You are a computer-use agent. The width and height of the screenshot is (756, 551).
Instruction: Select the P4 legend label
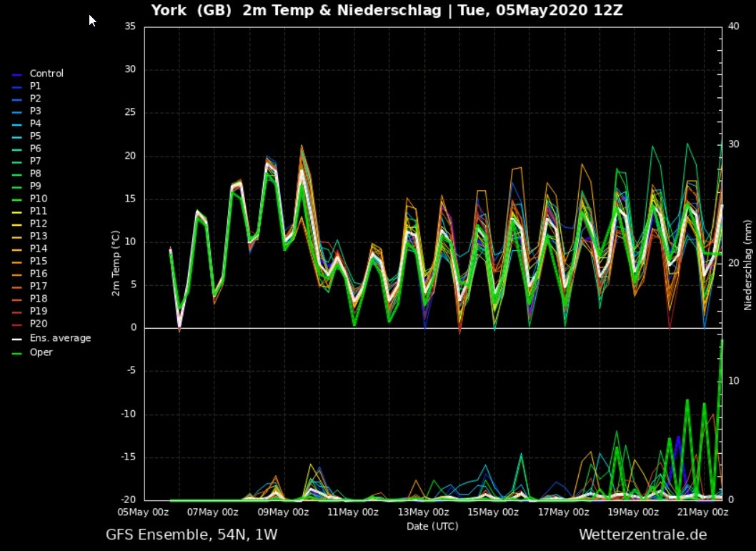coord(35,124)
